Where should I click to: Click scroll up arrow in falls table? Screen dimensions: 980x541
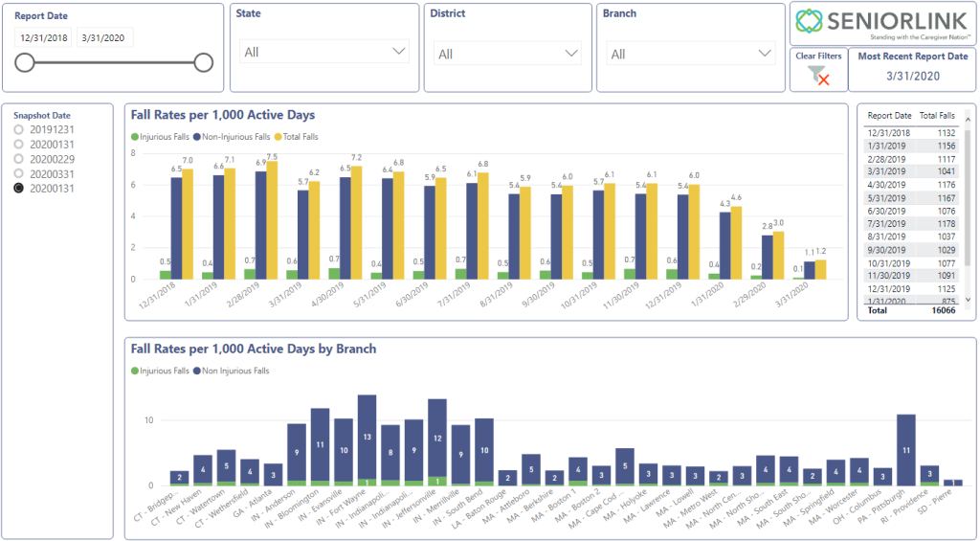(969, 120)
